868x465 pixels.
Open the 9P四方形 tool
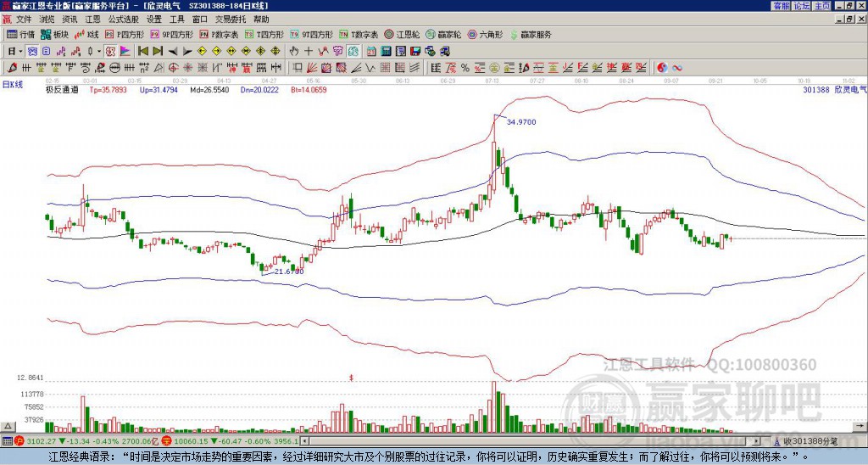click(x=171, y=34)
